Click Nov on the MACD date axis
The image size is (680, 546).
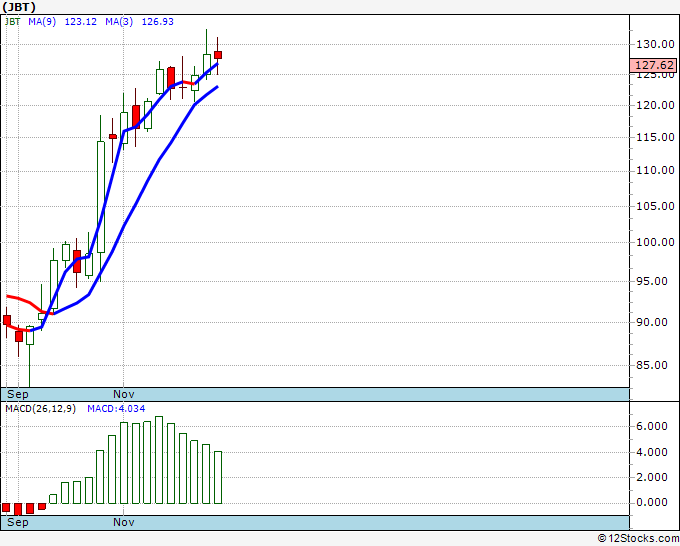(124, 522)
